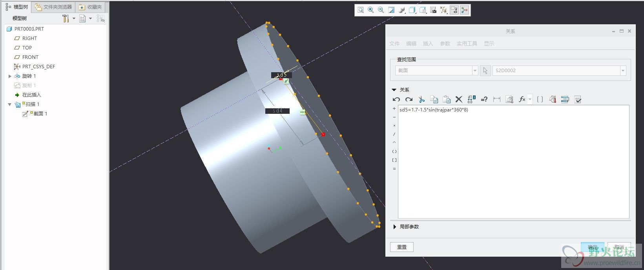Open the display style shading icon

coord(401,10)
